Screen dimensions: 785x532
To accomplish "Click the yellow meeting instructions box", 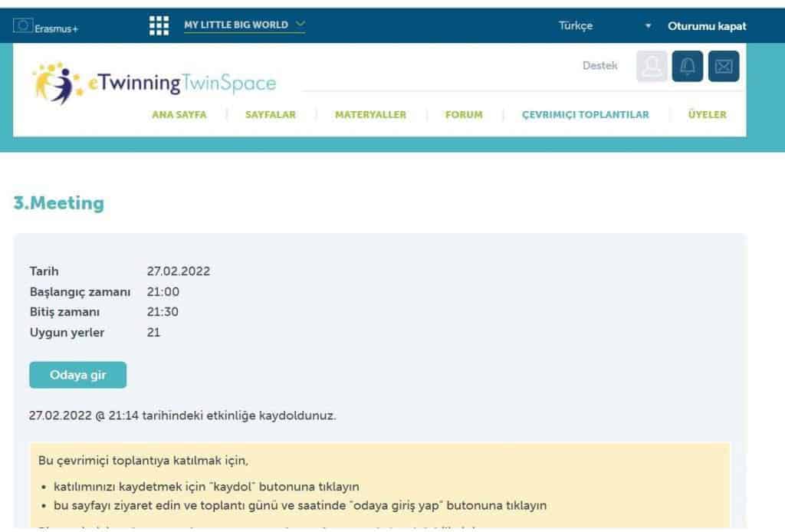I will pyautogui.click(x=379, y=484).
